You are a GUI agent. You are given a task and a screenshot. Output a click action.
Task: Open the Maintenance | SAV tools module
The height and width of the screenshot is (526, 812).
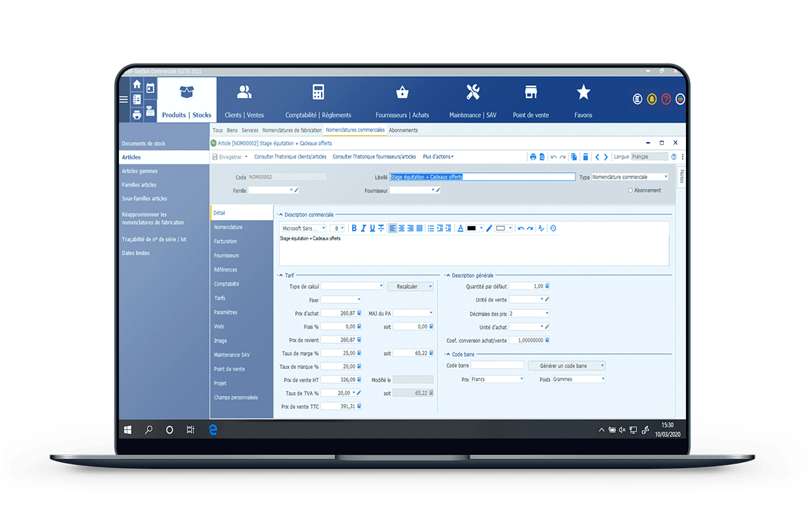473,100
